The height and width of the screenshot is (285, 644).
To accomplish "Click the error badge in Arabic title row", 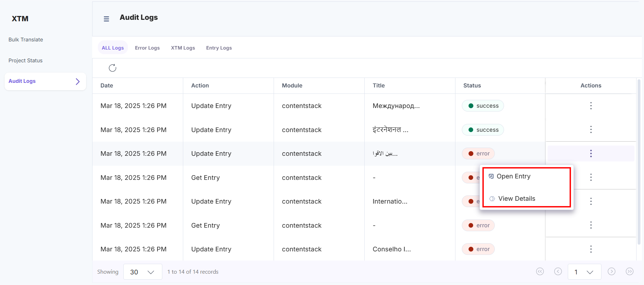I will (x=478, y=154).
